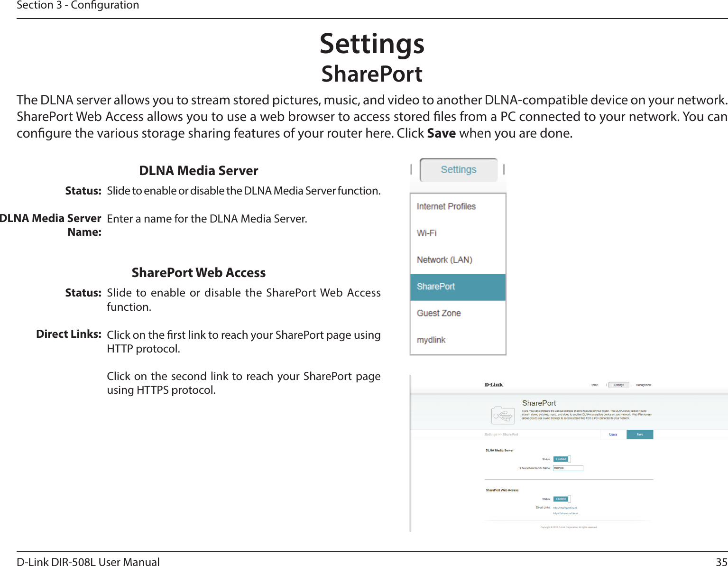
Task: Toggle the DLNA Media Server Enabled switch
Action: (562, 459)
